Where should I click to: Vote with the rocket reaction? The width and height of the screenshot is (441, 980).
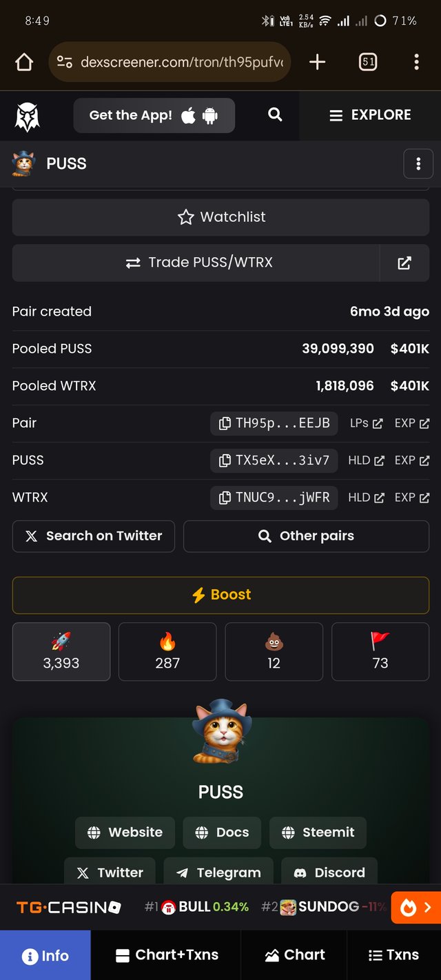[x=61, y=651]
